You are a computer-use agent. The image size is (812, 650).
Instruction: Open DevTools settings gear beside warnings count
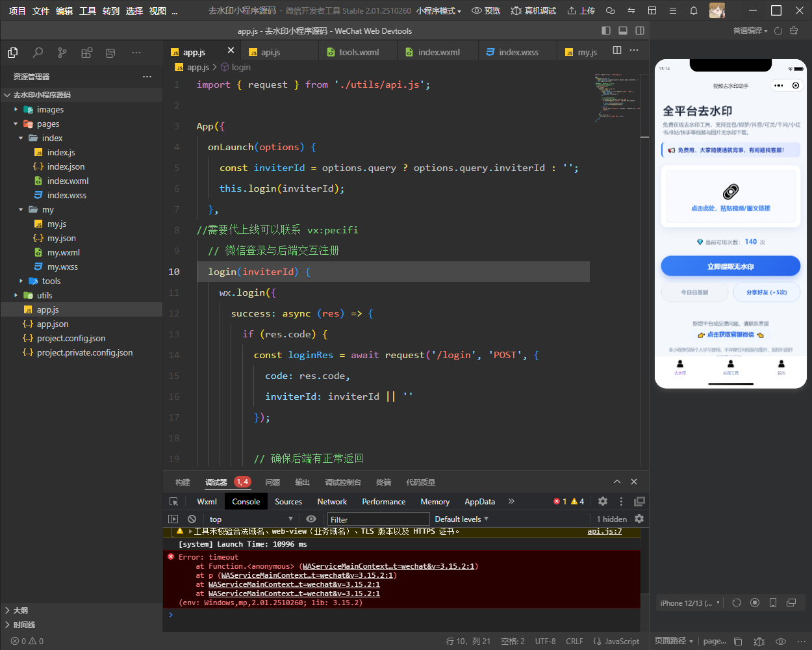[x=603, y=501]
